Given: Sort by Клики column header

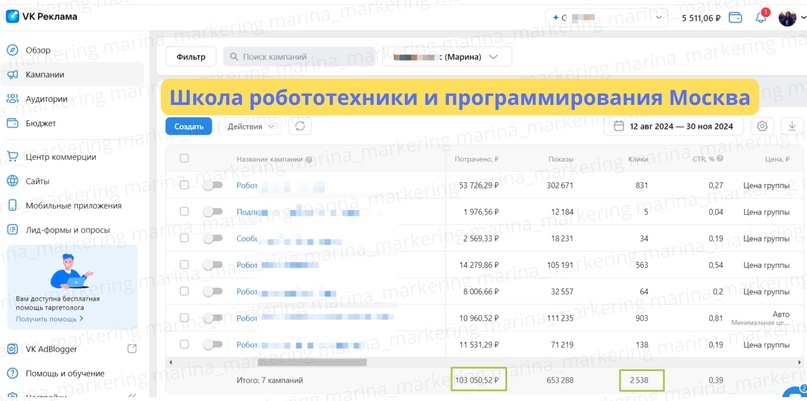Looking at the screenshot, I should click(638, 159).
